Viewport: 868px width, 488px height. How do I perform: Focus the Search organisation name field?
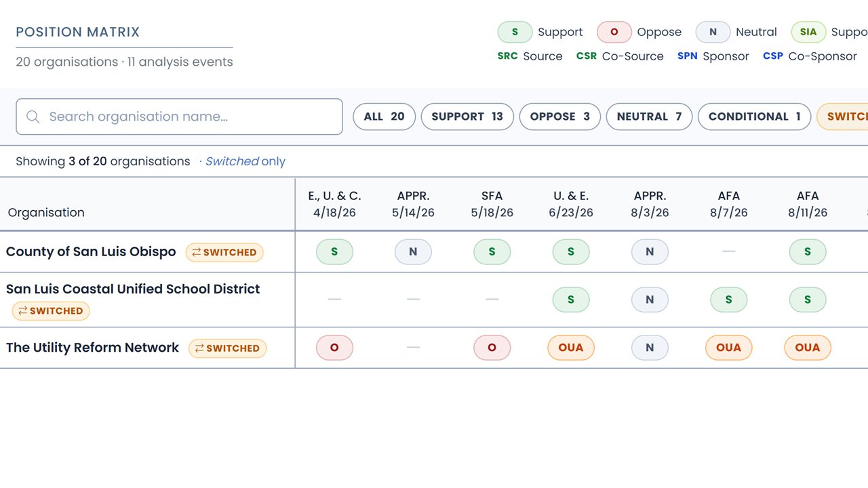[x=179, y=117]
